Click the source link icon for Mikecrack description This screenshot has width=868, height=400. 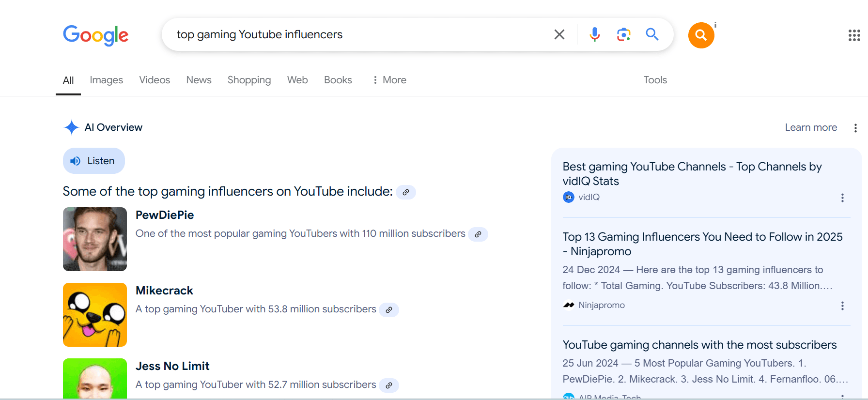click(x=389, y=310)
